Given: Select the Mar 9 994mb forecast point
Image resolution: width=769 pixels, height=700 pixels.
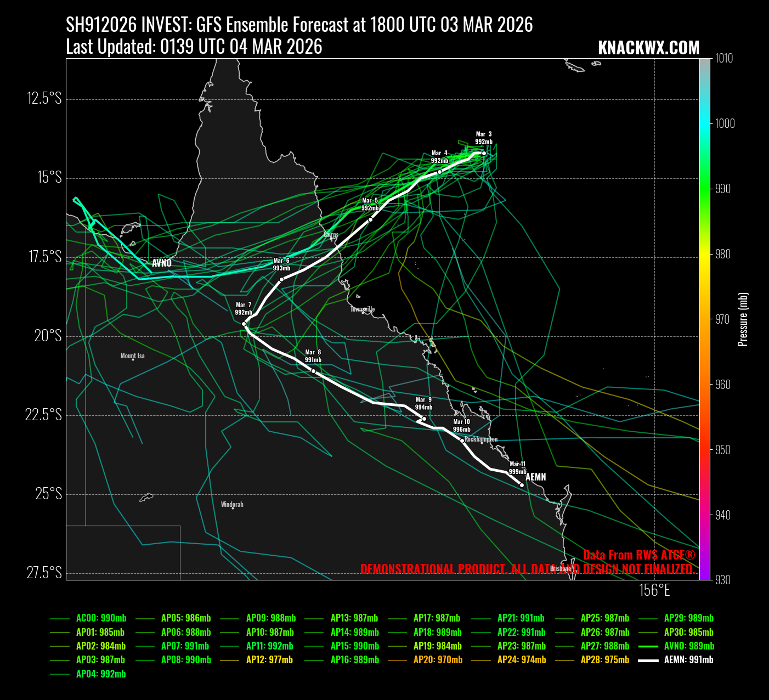Looking at the screenshot, I should pyautogui.click(x=424, y=419).
